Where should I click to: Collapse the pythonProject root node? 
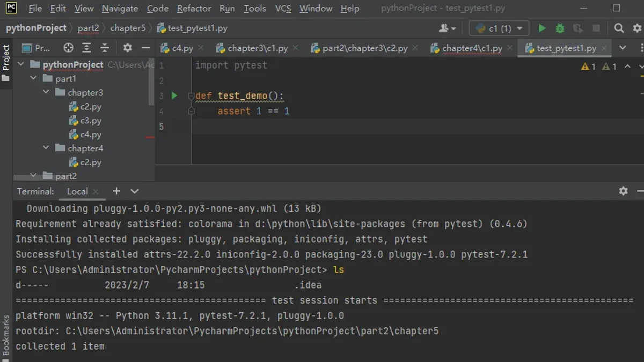coord(21,64)
